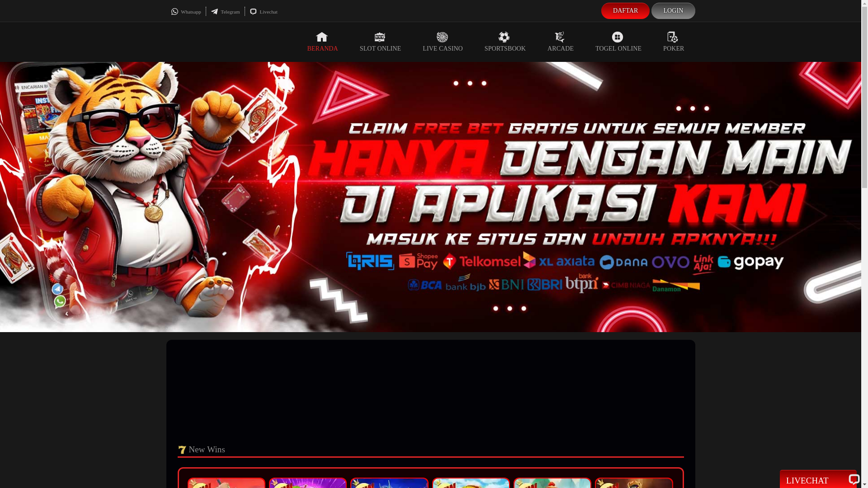The height and width of the screenshot is (488, 868).
Task: Click the free bet promo banner
Action: click(430, 197)
